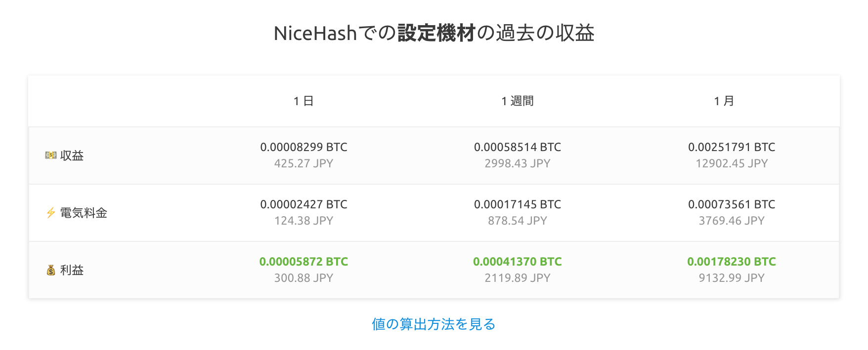This screenshot has height=350, width=868.
Task: Open the 値の算出方法を見る link
Action: pyautogui.click(x=434, y=324)
